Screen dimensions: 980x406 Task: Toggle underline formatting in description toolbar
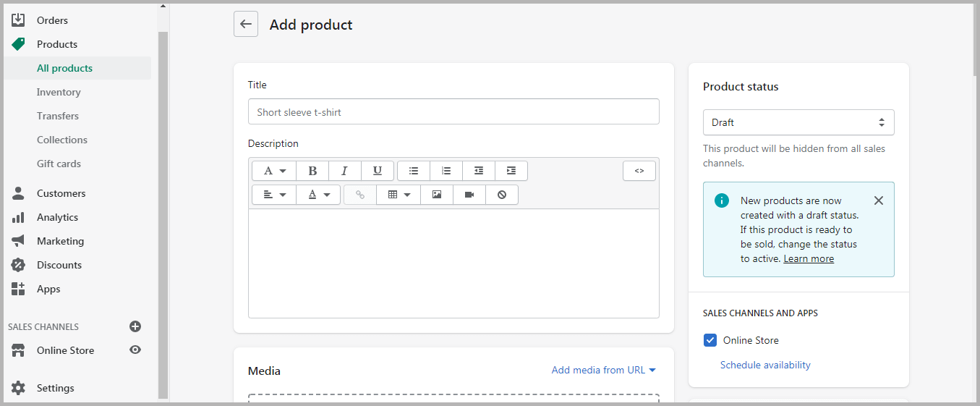coord(378,171)
